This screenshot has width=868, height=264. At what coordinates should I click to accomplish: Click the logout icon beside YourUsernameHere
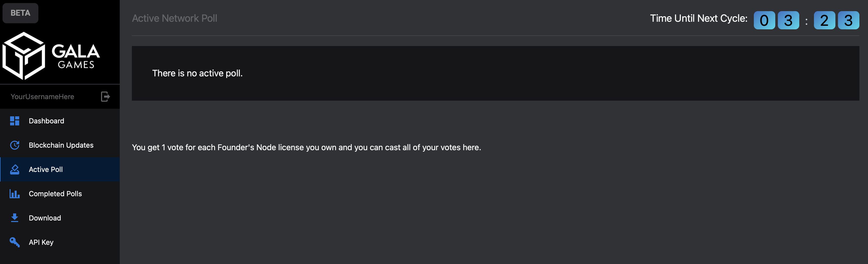[x=105, y=97]
